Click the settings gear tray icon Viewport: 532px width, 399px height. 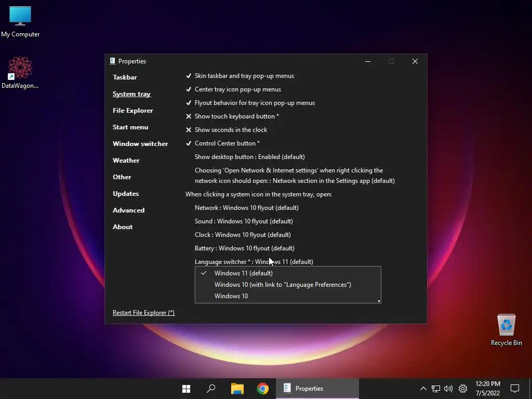click(463, 389)
